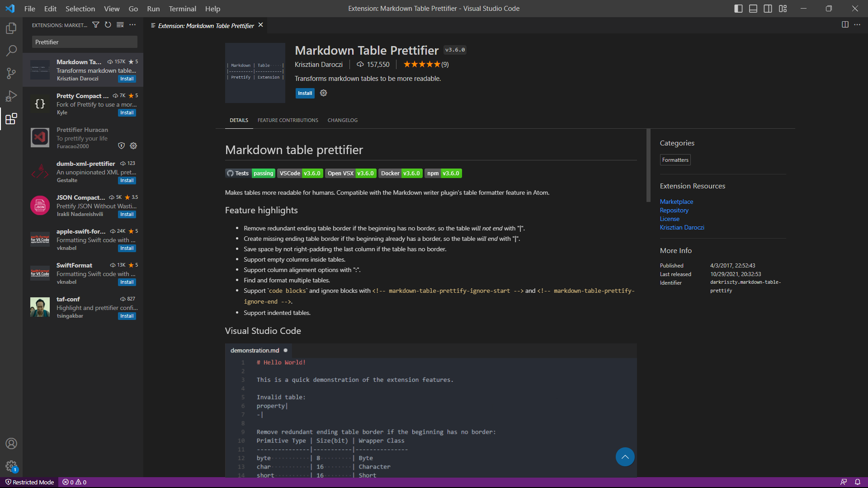Viewport: 868px width, 488px height.
Task: Toggle the bottom panel visibility
Action: 753,9
